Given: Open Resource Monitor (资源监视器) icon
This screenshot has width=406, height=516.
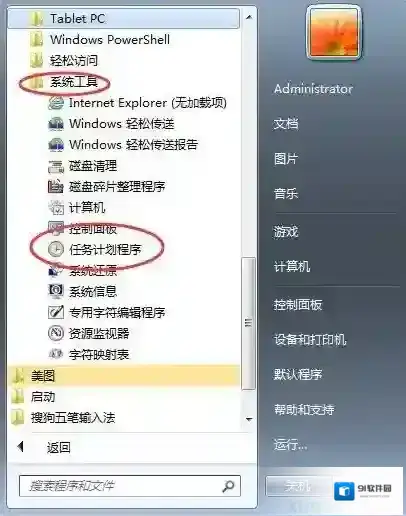Looking at the screenshot, I should [x=56, y=333].
